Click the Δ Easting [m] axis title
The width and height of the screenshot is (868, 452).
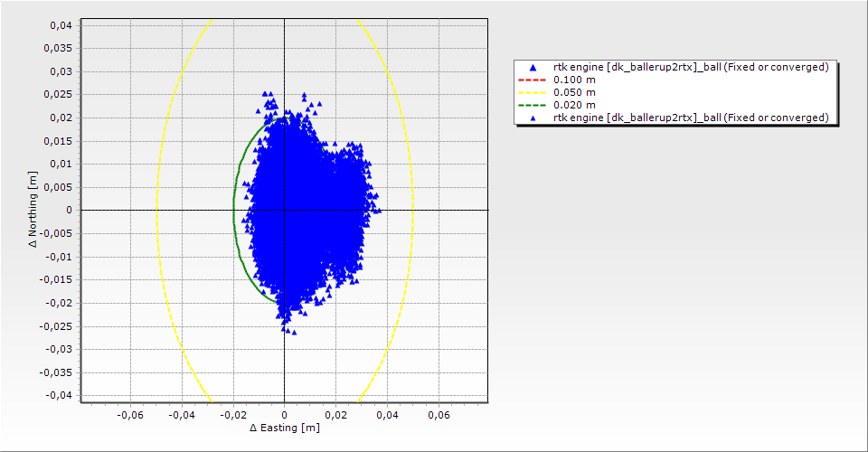[284, 428]
